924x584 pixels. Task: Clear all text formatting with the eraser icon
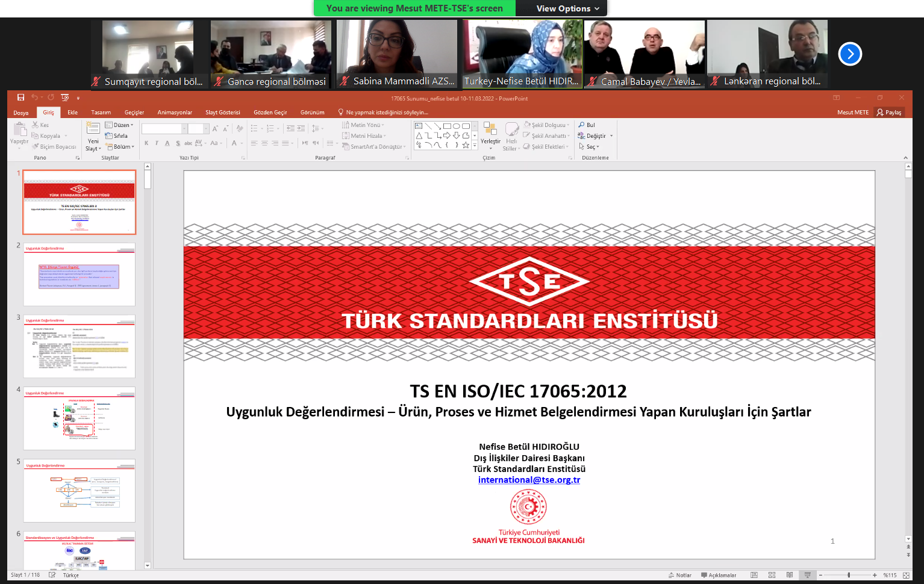pyautogui.click(x=240, y=128)
